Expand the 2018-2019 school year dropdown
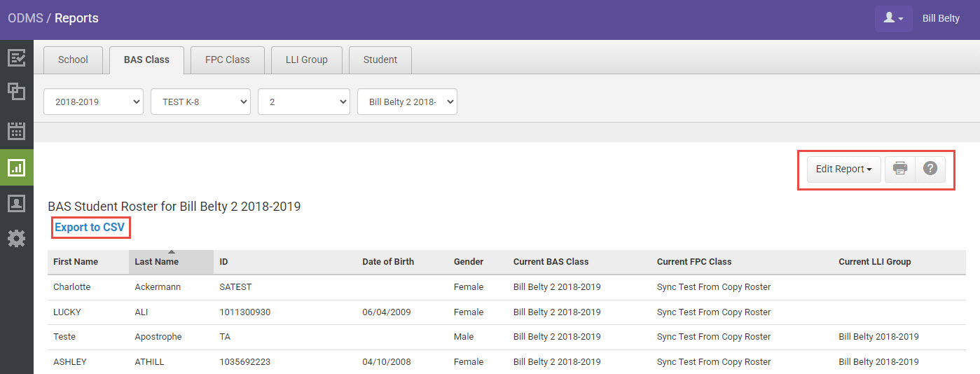The image size is (980, 374). pos(93,102)
